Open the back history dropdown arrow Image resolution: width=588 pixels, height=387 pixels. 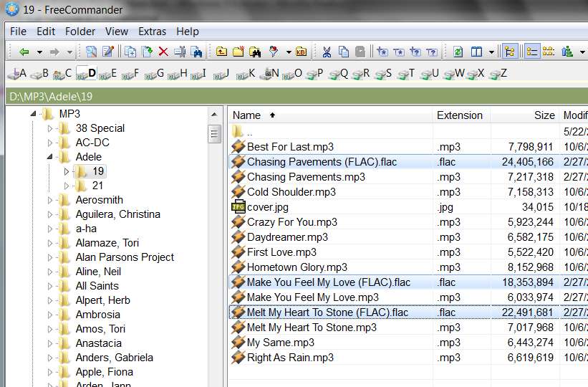click(39, 52)
